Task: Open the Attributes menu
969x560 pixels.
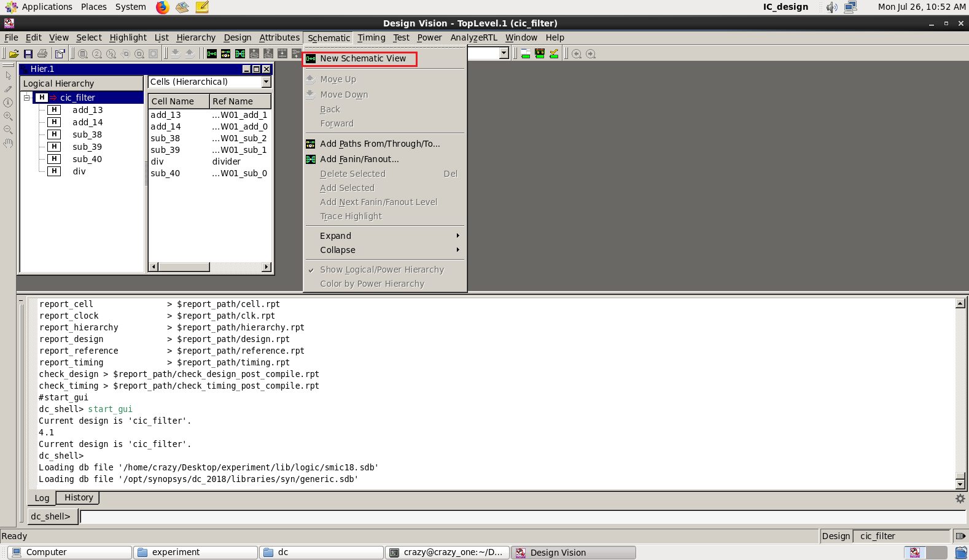Action: pos(279,37)
